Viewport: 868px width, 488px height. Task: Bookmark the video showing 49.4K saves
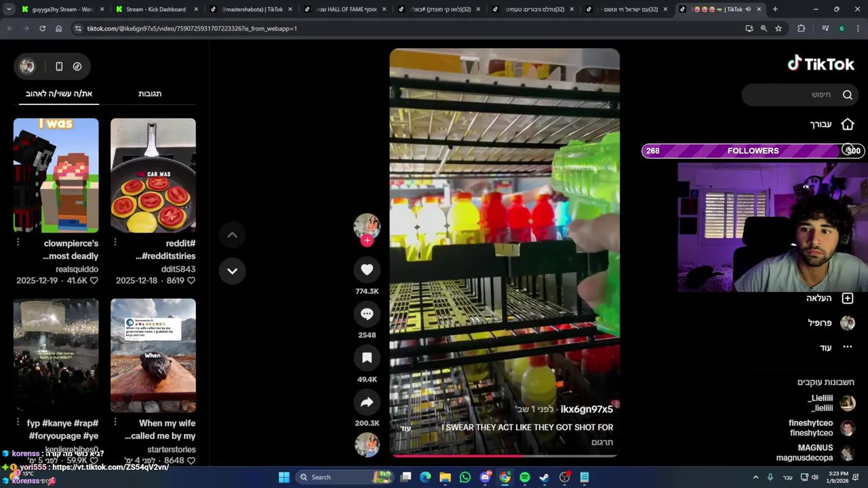[367, 357]
